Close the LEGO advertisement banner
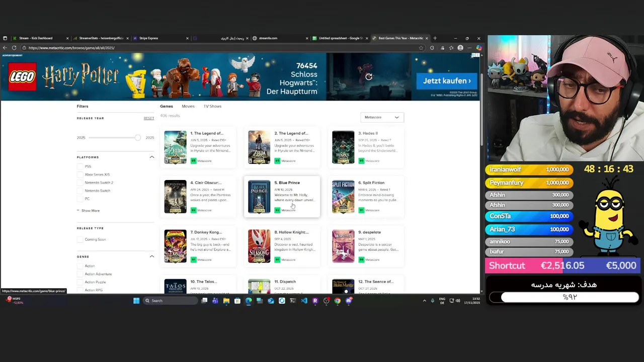The width and height of the screenshot is (644, 362). (472, 56)
